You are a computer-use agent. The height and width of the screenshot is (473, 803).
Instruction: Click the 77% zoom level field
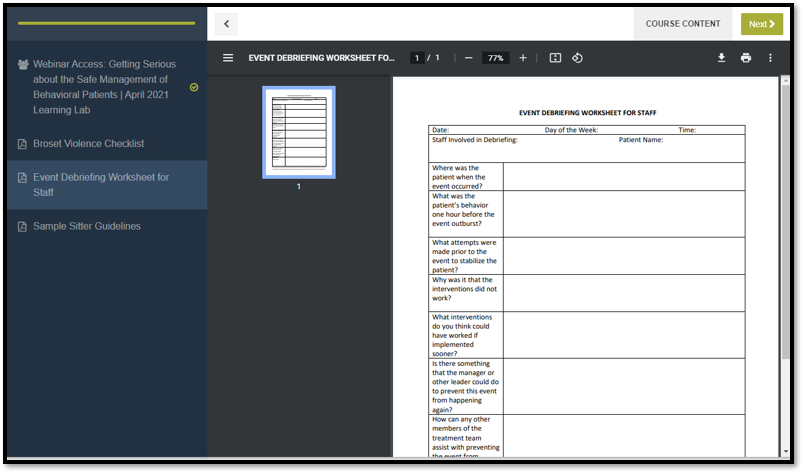(495, 58)
